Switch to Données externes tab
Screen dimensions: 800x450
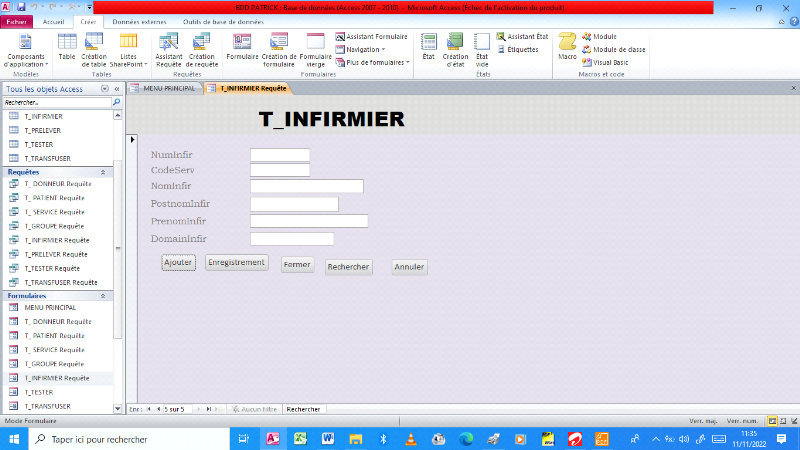pos(139,22)
